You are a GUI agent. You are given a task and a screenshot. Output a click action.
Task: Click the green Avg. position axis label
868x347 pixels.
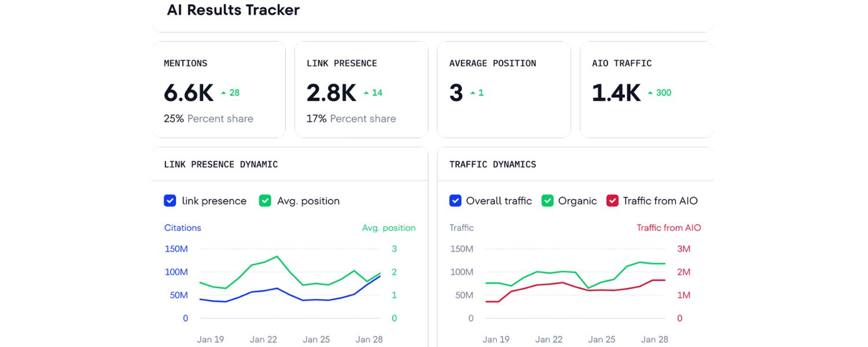click(389, 227)
